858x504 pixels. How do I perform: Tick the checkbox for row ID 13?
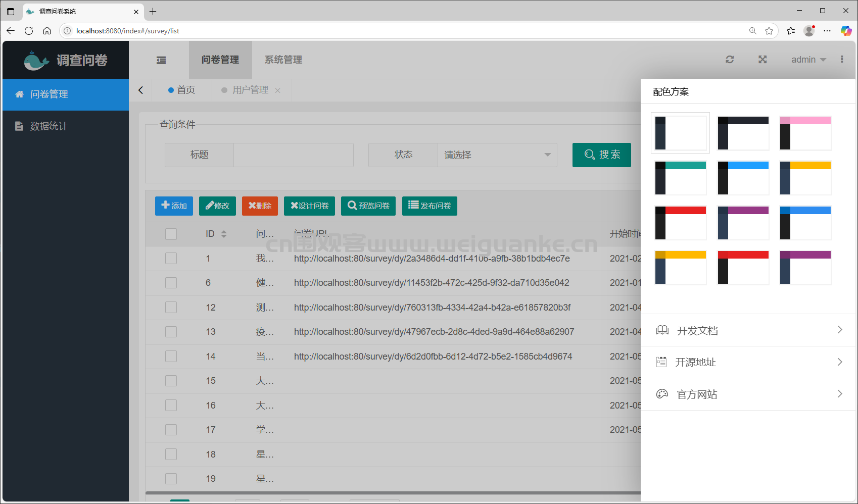point(171,332)
